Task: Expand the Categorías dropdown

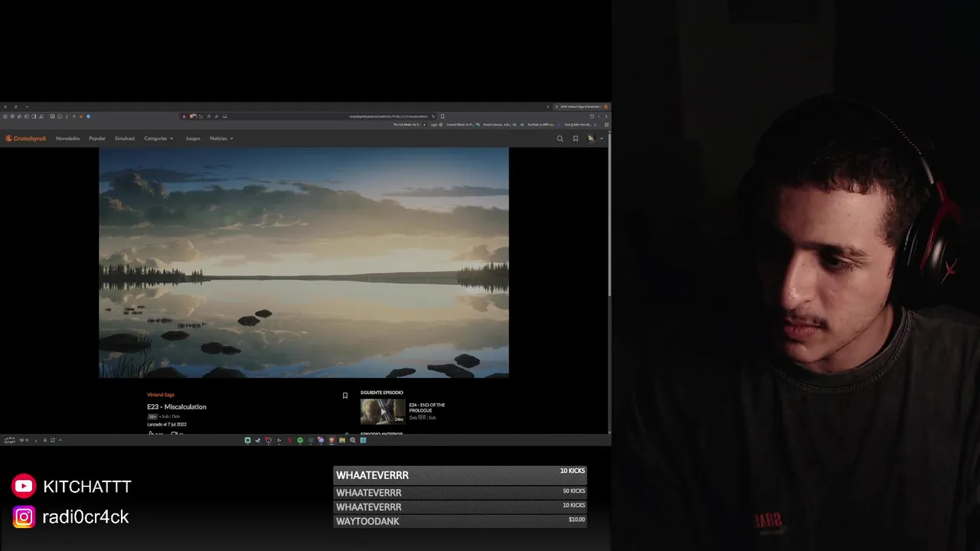Action: point(158,139)
